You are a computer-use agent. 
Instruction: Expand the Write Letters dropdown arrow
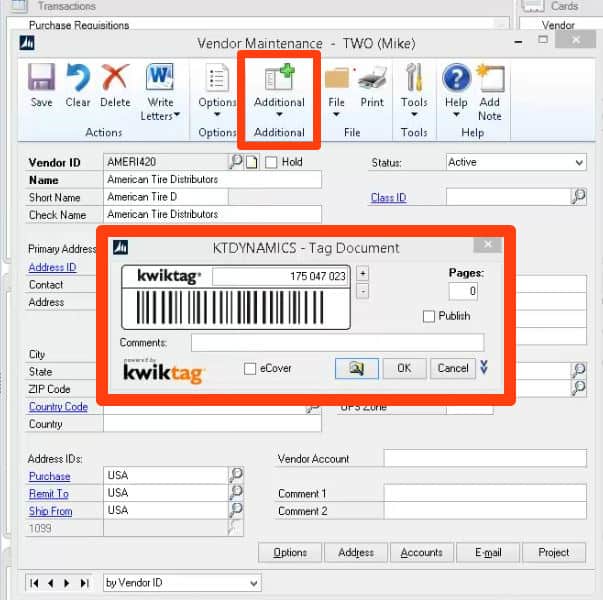[177, 114]
